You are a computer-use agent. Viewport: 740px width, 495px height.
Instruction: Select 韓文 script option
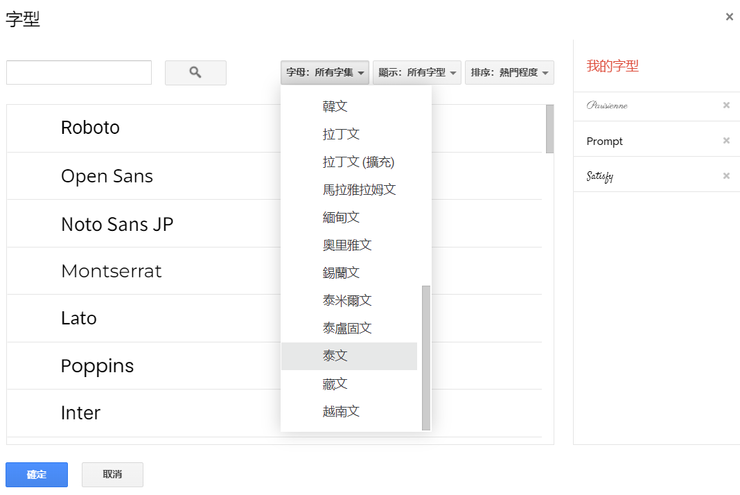[x=335, y=106]
